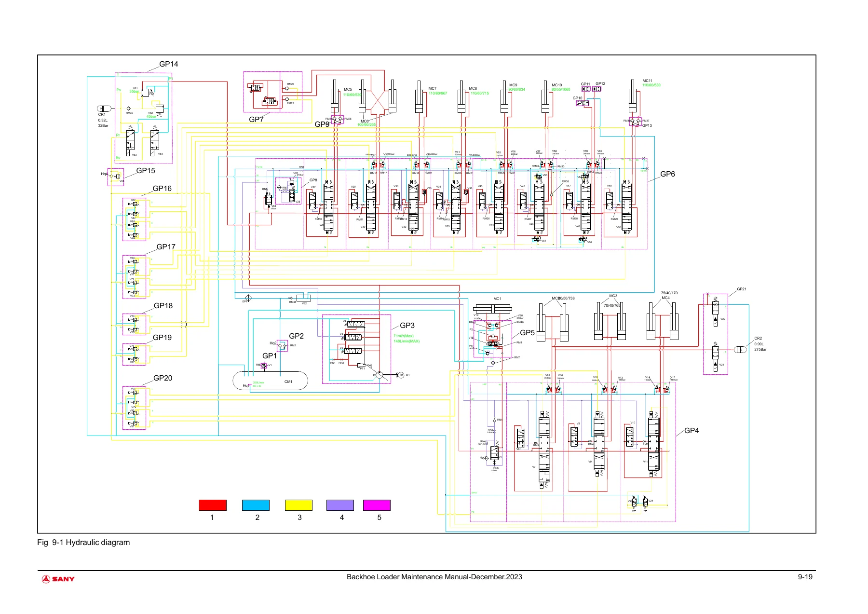Click the V65 symbol inside GP15
868x614 pixels.
pos(117,177)
